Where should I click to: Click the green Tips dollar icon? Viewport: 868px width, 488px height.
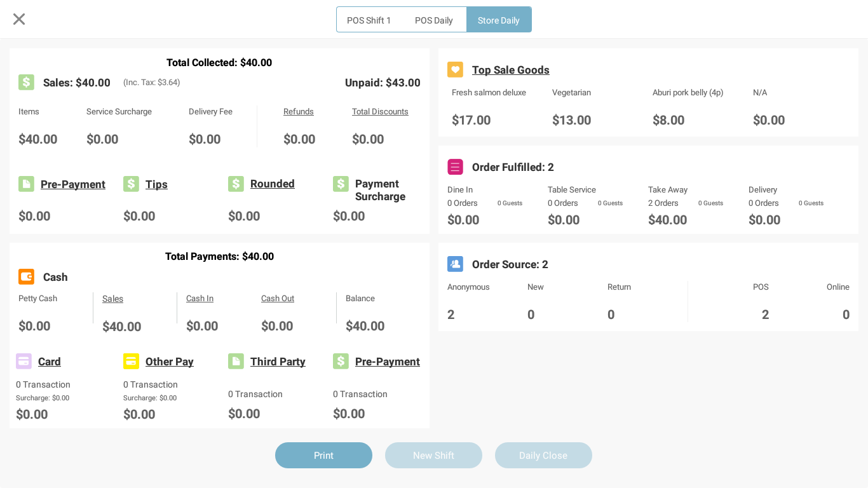131,184
